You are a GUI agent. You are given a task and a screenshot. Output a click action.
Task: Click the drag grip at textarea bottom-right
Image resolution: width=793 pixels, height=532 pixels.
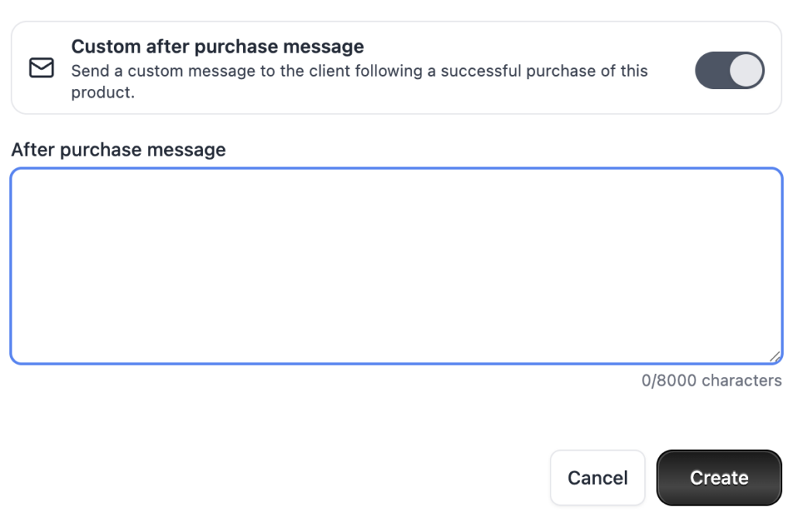click(775, 356)
